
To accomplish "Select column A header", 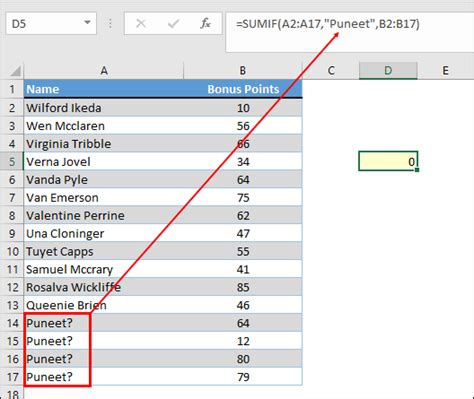I will (104, 71).
